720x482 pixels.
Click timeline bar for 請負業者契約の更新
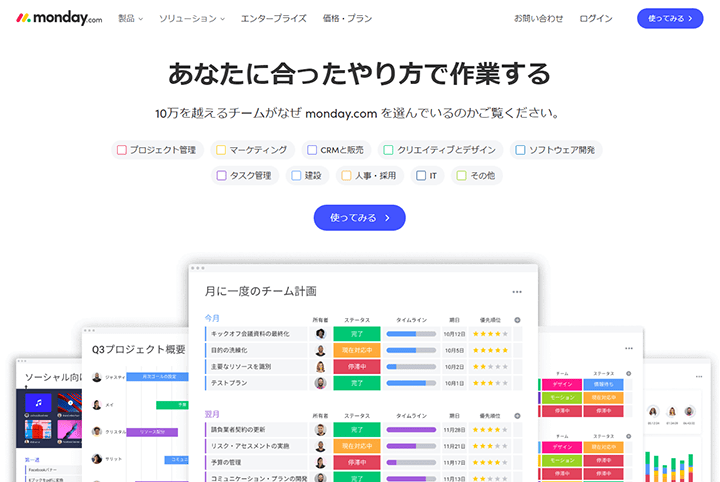411,430
